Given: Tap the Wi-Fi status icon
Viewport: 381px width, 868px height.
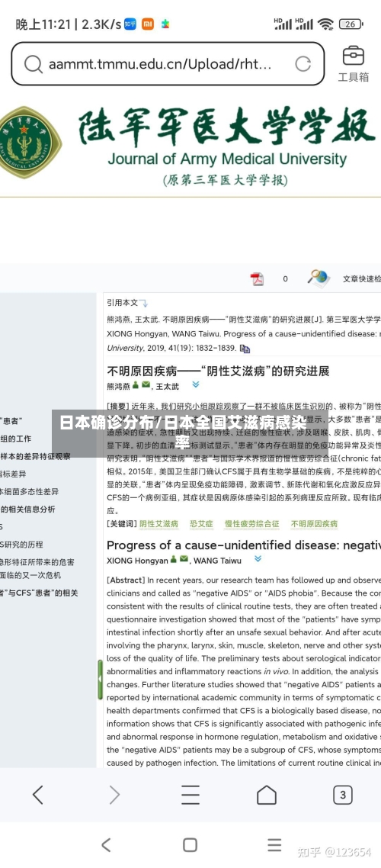Looking at the screenshot, I should coord(325,24).
